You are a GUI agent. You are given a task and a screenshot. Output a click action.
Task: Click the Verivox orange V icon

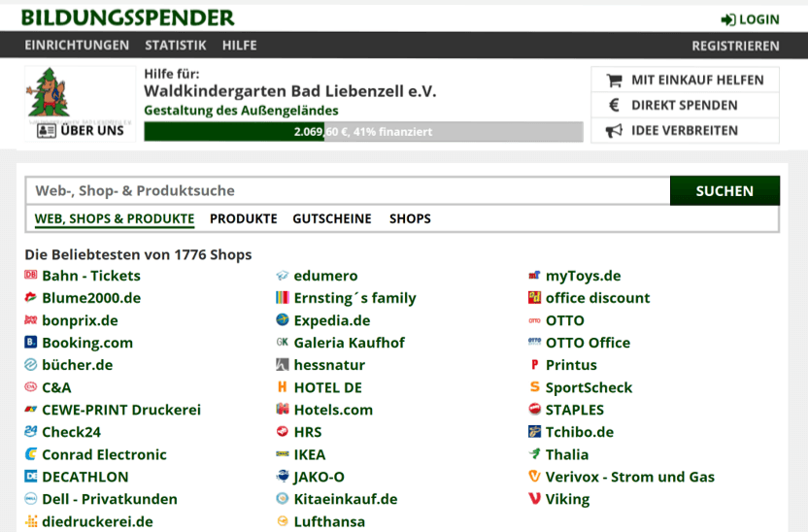pos(534,477)
